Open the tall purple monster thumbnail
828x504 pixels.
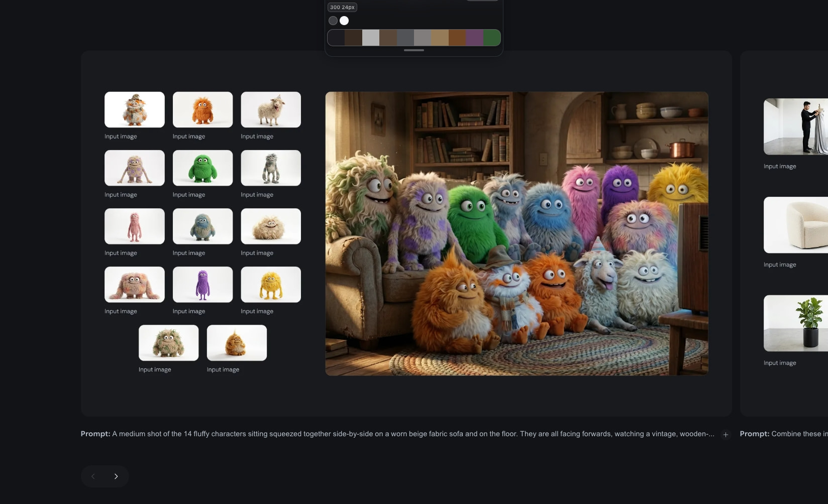point(202,284)
